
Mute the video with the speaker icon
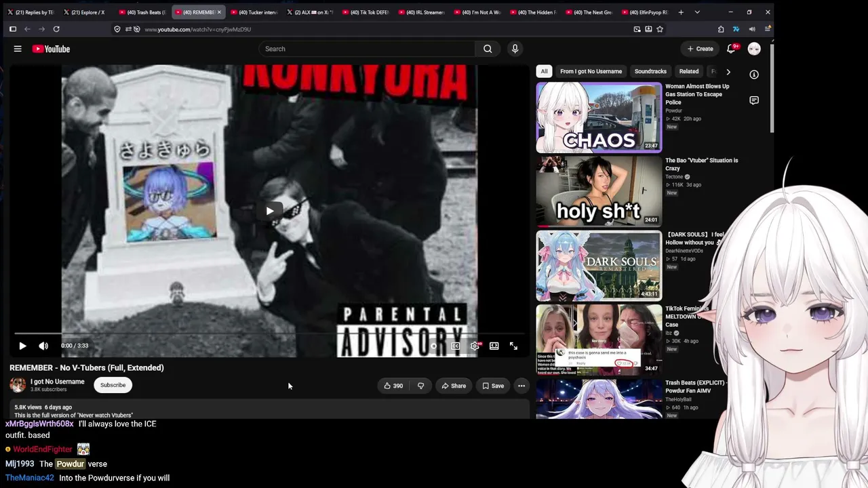pyautogui.click(x=43, y=346)
